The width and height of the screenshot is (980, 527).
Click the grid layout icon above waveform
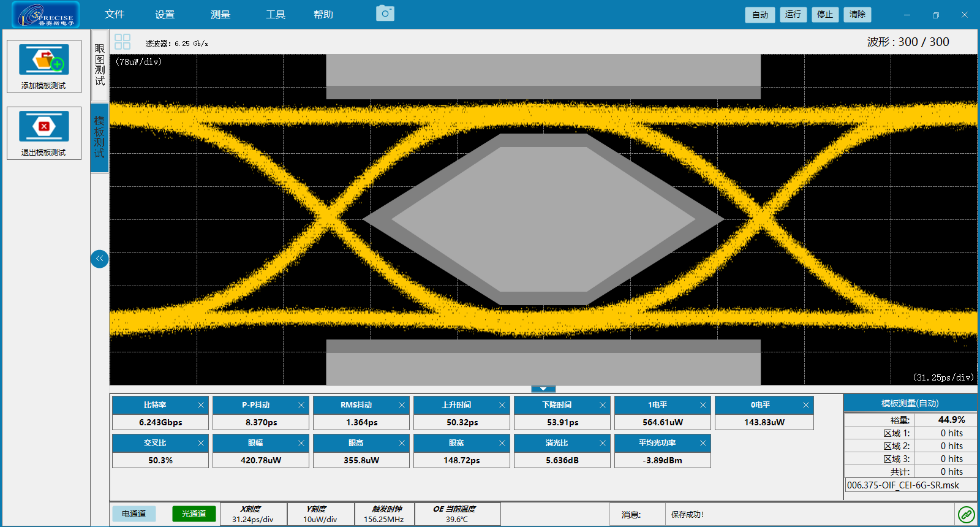coord(123,42)
